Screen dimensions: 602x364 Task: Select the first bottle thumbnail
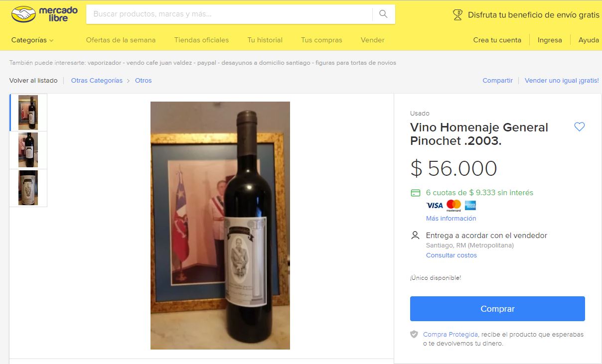tap(28, 113)
